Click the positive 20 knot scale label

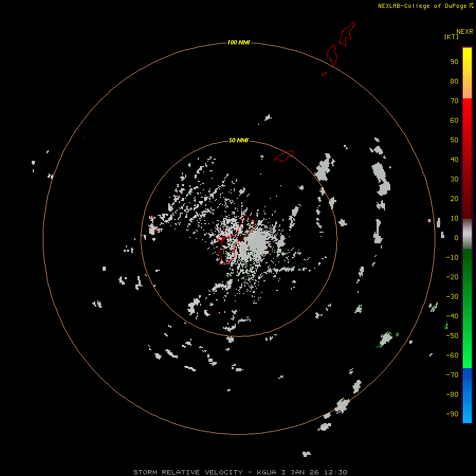point(454,198)
